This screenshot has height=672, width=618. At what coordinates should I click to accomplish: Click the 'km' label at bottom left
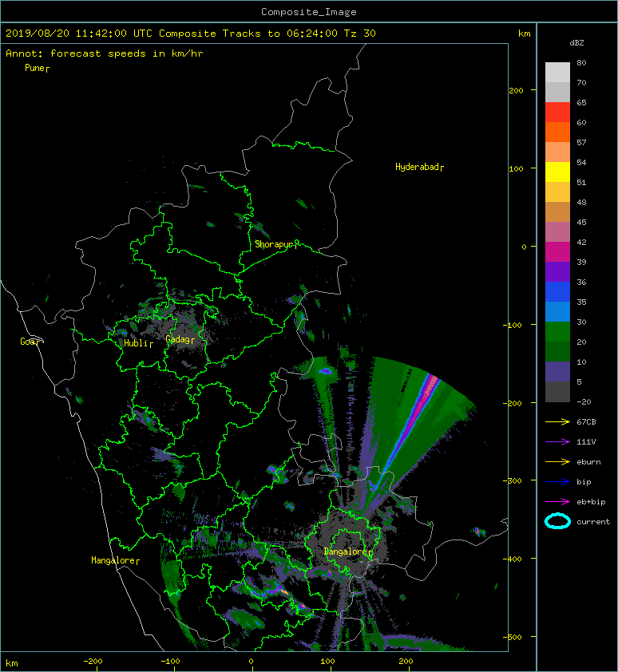point(12,663)
